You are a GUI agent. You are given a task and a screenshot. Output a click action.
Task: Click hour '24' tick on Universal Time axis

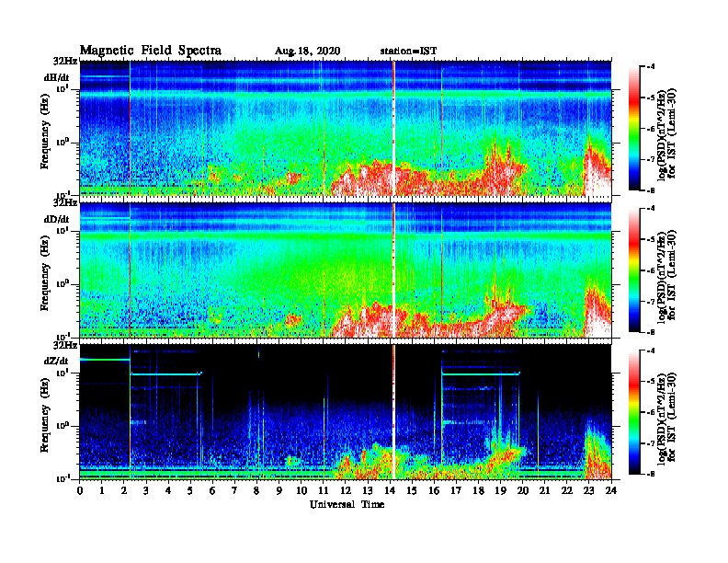(x=611, y=490)
